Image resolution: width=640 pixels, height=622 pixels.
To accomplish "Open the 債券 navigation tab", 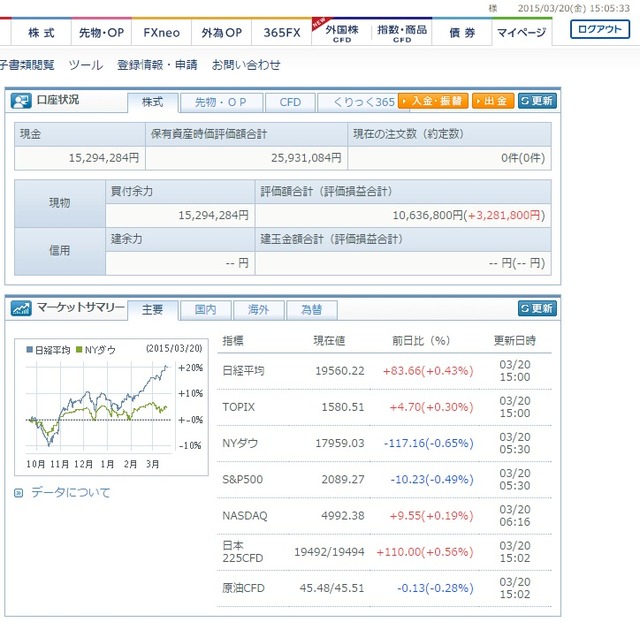I will click(462, 32).
